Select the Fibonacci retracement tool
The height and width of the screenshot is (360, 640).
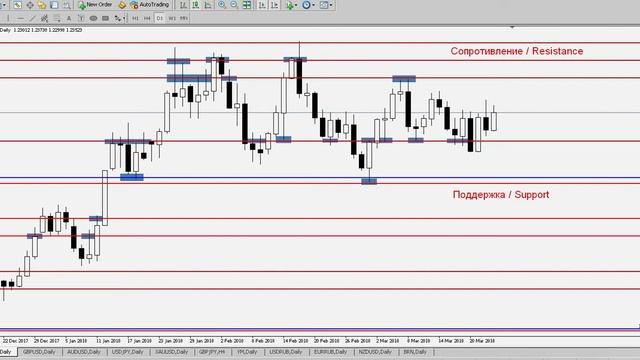tap(56, 18)
